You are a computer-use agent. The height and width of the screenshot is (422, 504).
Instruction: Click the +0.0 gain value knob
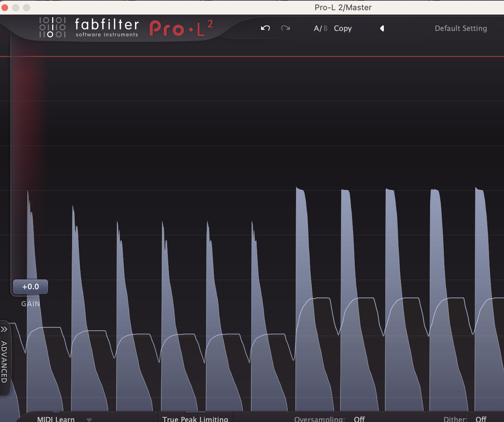coord(31,287)
